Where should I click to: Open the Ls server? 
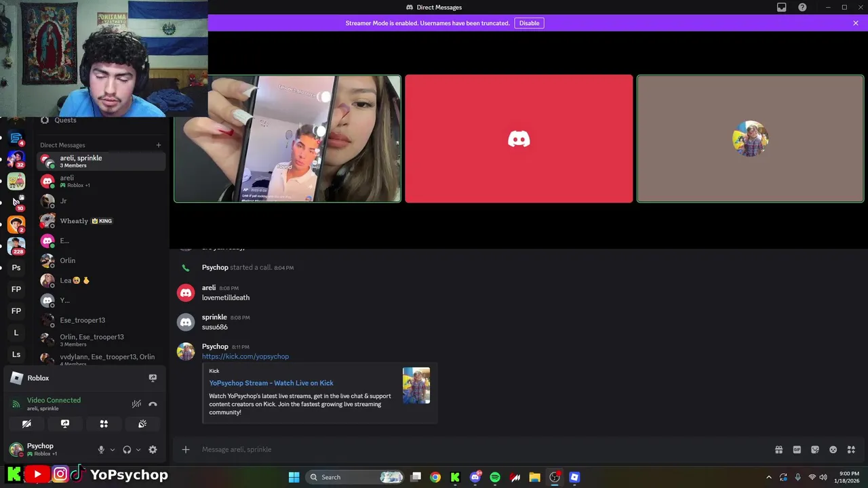click(x=16, y=354)
